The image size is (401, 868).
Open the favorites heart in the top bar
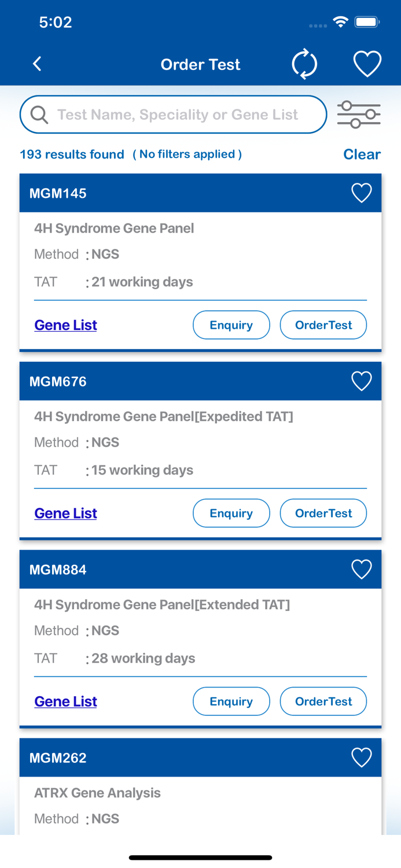pyautogui.click(x=367, y=64)
